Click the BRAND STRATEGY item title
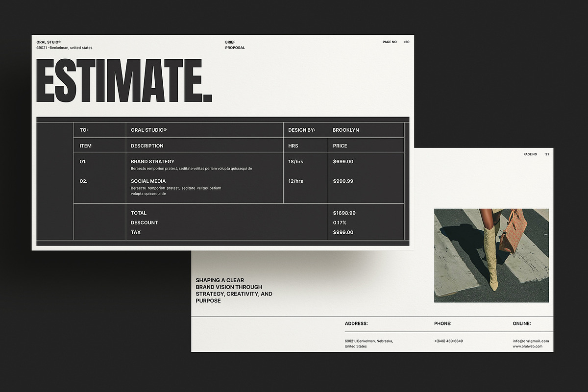The height and width of the screenshot is (392, 588). tap(152, 162)
